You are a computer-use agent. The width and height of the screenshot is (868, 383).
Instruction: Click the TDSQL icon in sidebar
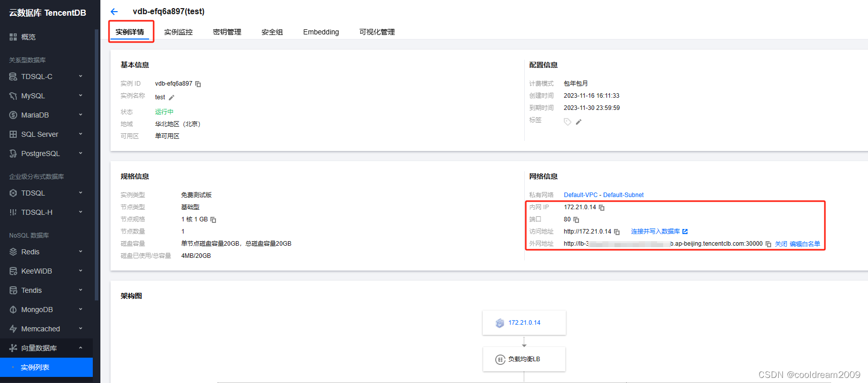(x=13, y=193)
